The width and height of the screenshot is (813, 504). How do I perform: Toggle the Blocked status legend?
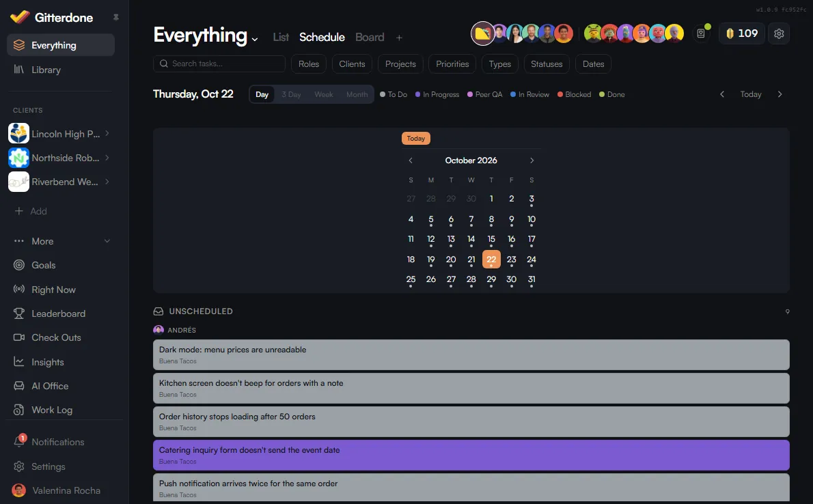(x=574, y=94)
